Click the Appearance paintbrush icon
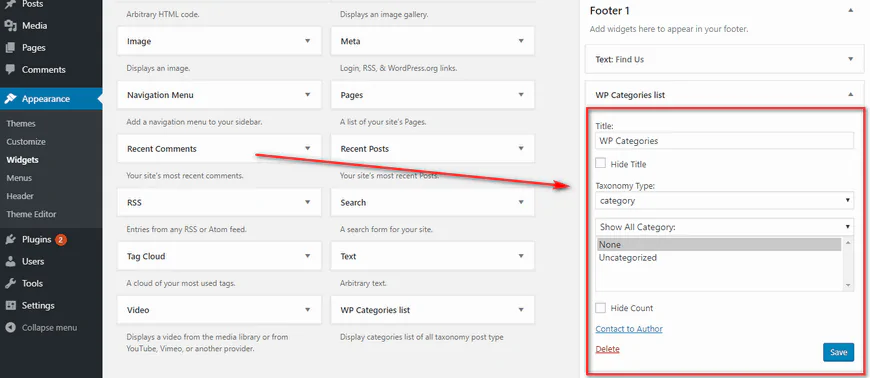The height and width of the screenshot is (378, 870). [10, 99]
